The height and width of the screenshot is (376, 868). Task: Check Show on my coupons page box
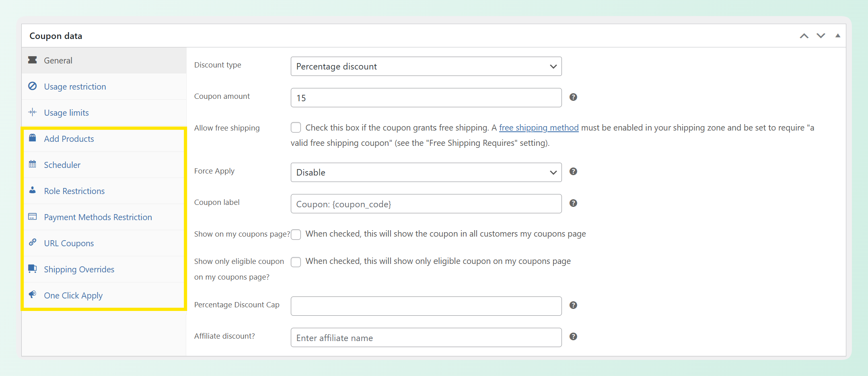coord(296,234)
